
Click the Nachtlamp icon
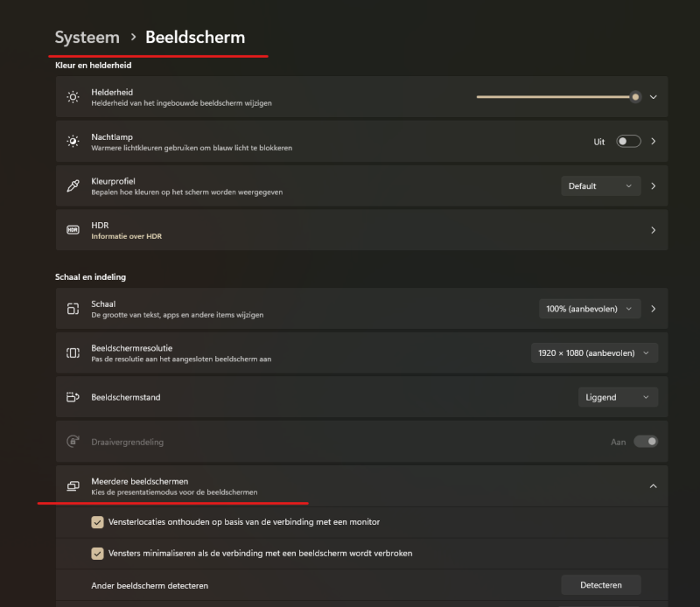click(x=73, y=142)
